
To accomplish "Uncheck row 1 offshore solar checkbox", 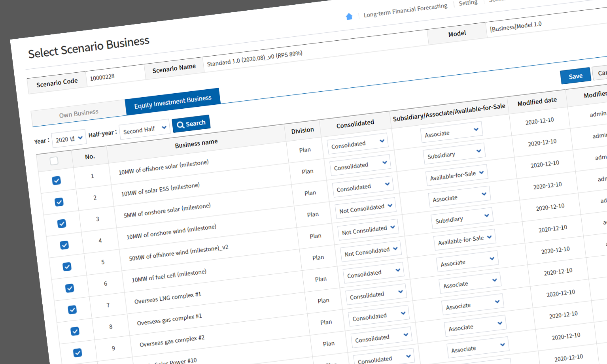I will (57, 181).
